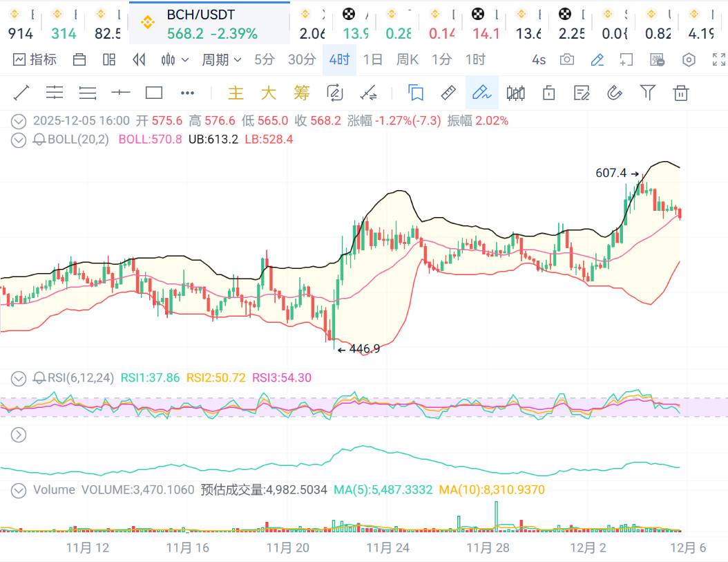Image resolution: width=728 pixels, height=562 pixels.
Task: Toggle the RSI indicator alert bell
Action: tap(39, 377)
